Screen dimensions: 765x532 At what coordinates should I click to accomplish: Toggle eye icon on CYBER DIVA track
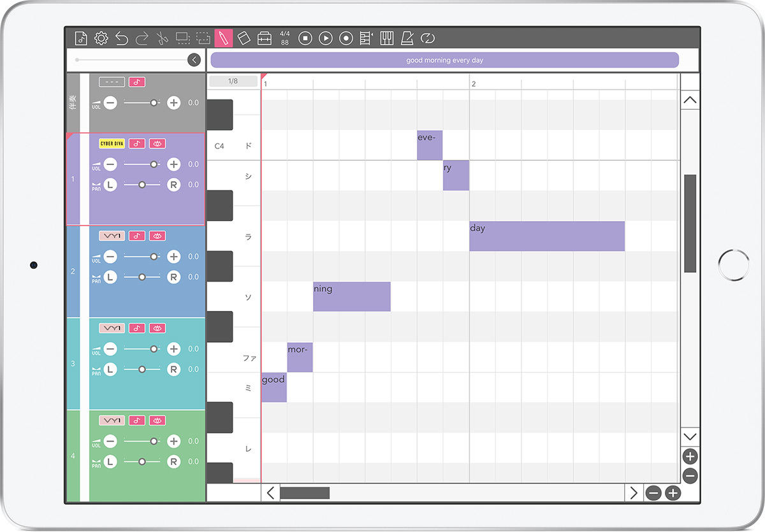157,143
